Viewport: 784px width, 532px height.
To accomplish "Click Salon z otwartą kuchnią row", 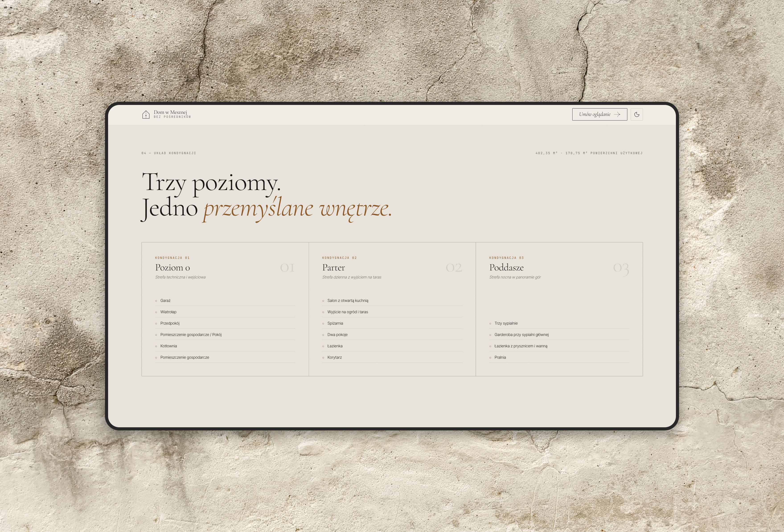I will click(392, 300).
